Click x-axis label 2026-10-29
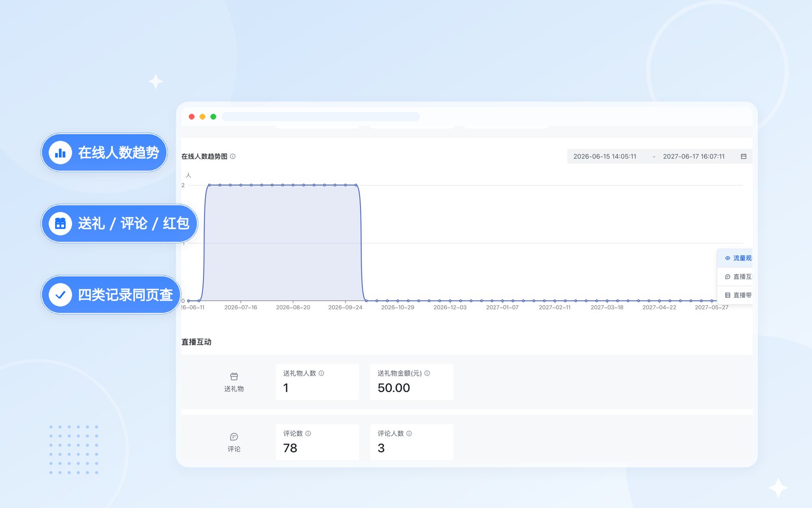This screenshot has height=508, width=812. [x=397, y=307]
